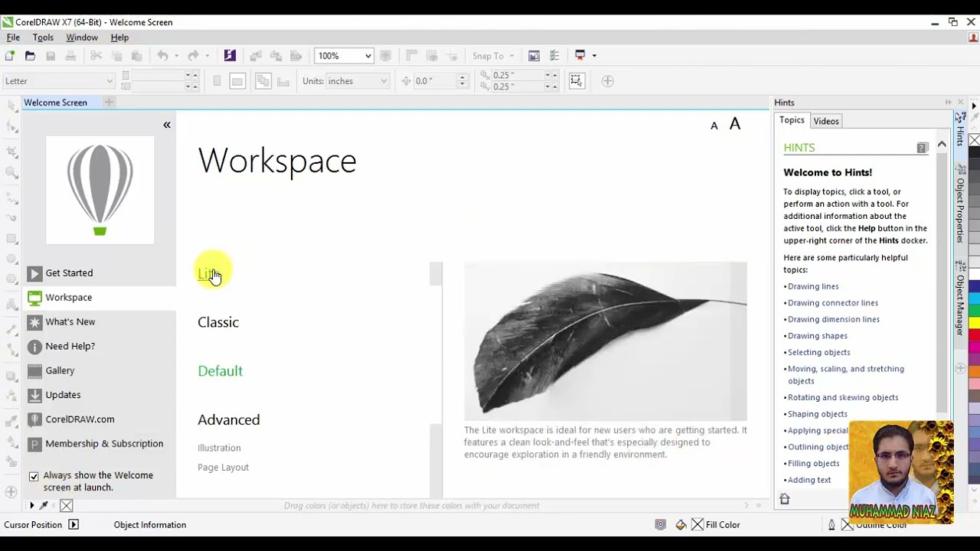Open the Tools menu
Viewport: 980px width, 551px height.
tap(43, 37)
